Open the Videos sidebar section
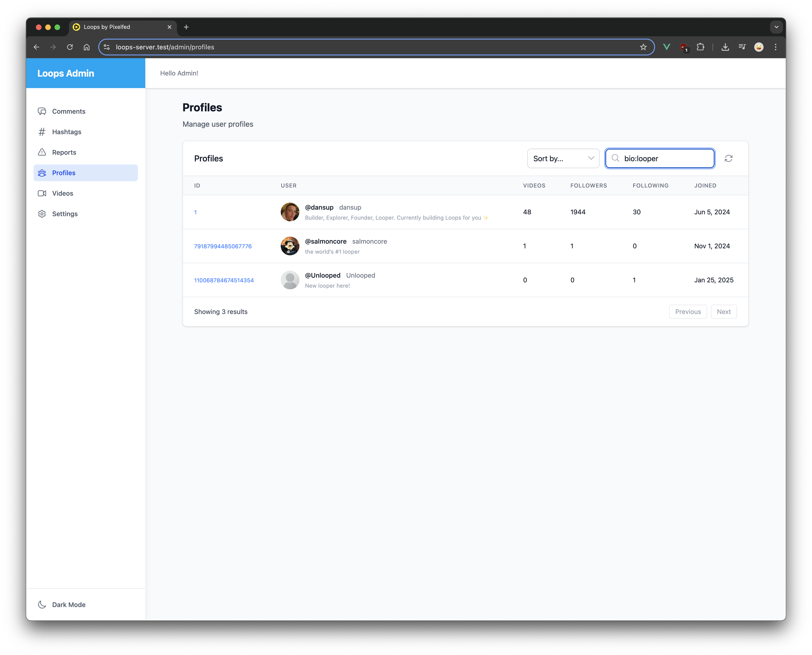812x655 pixels. click(86, 193)
